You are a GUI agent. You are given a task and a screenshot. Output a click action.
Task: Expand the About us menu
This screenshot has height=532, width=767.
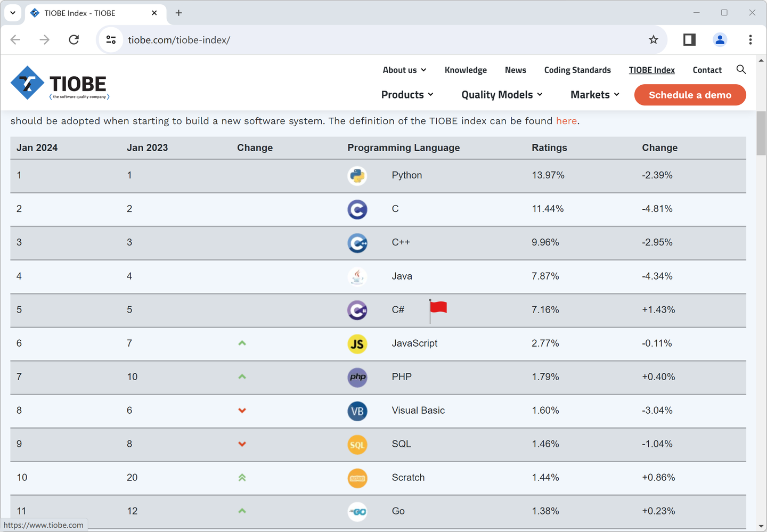pyautogui.click(x=405, y=70)
